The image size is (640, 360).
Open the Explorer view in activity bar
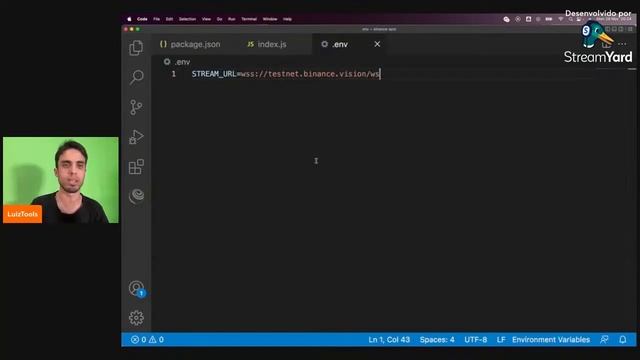(136, 48)
